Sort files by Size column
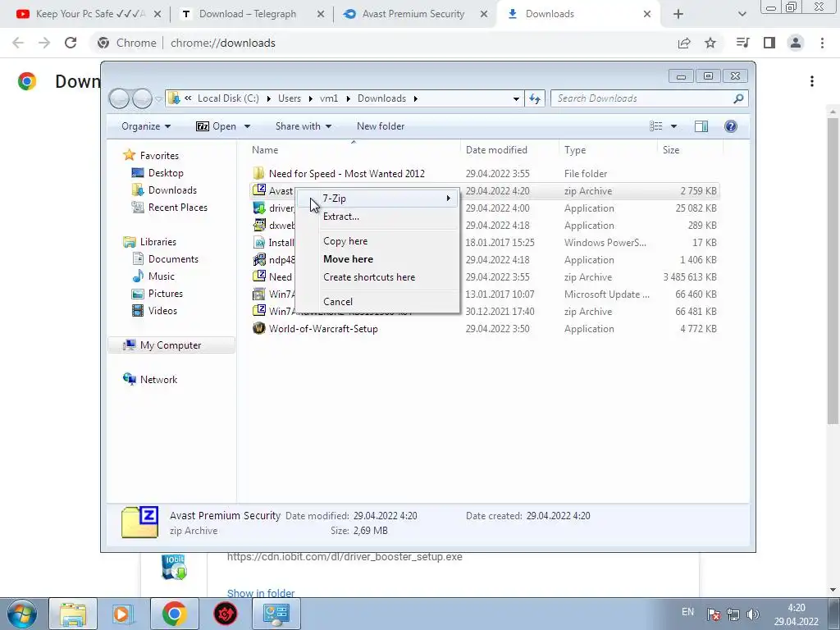The image size is (840, 630). tap(671, 150)
